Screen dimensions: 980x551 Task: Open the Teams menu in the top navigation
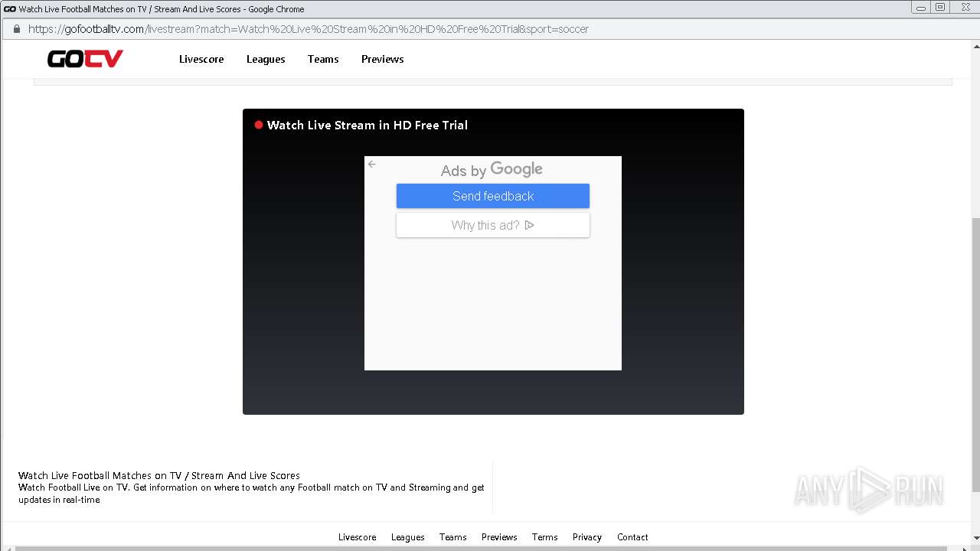pos(323,59)
